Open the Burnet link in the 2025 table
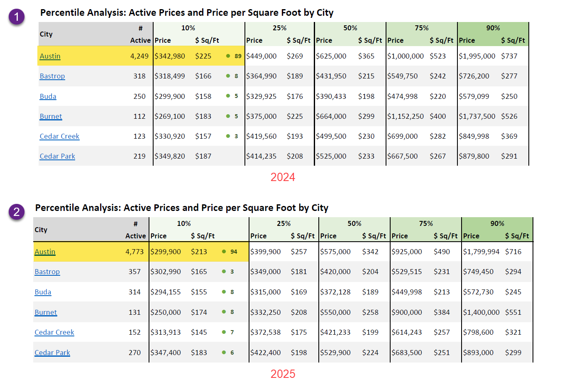This screenshot has height=392, width=567. [46, 312]
